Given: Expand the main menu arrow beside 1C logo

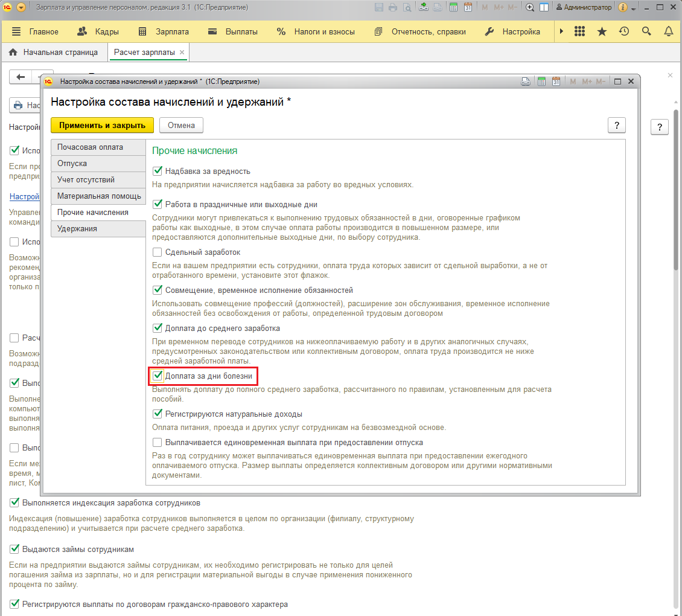Looking at the screenshot, I should point(22,7).
